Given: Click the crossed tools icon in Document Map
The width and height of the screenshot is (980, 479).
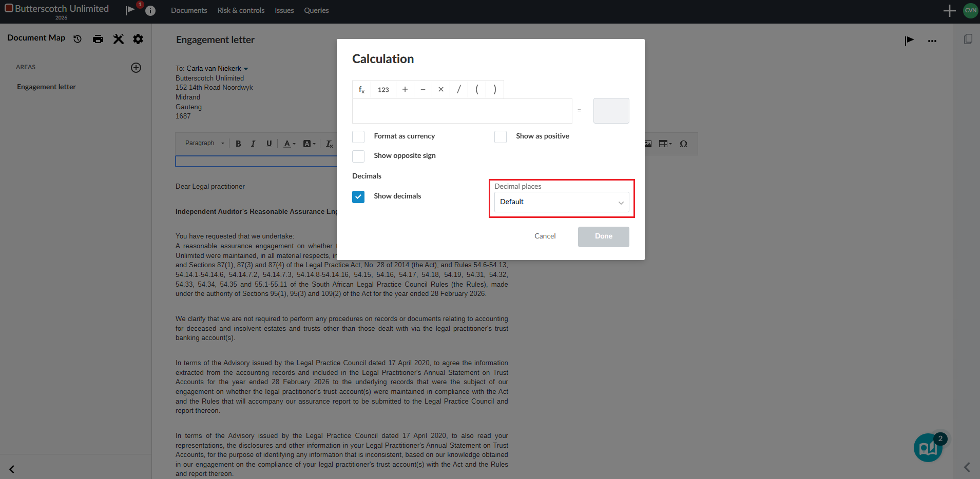Looking at the screenshot, I should 119,39.
